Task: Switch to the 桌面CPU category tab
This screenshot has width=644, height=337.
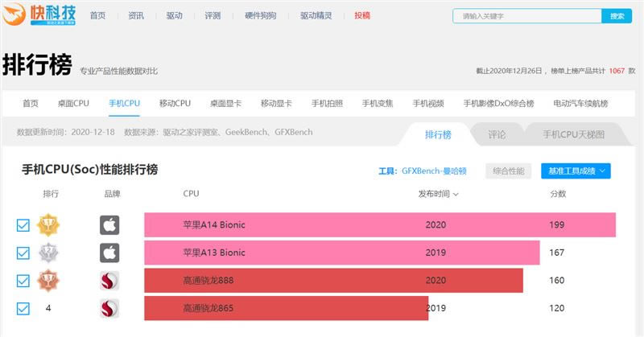Action: coord(73,104)
